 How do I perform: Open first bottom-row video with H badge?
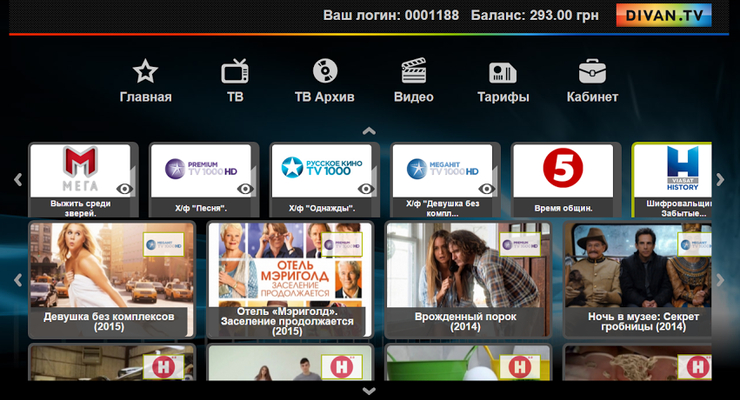point(112,363)
